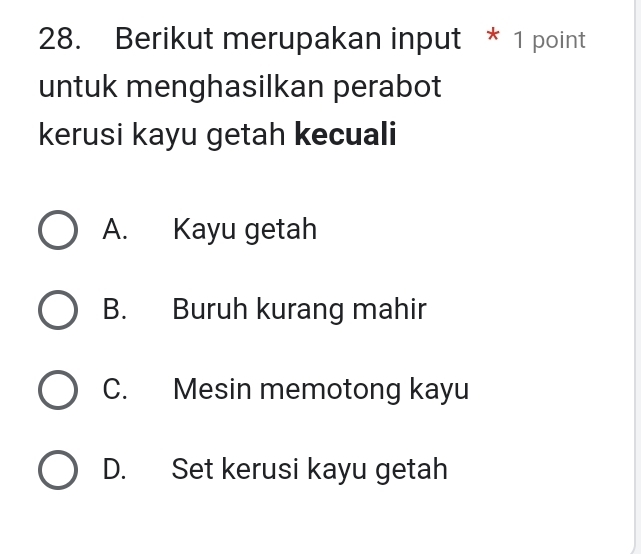The image size is (641, 554).
Task: Pick the radio button for option D
Action: 58,470
